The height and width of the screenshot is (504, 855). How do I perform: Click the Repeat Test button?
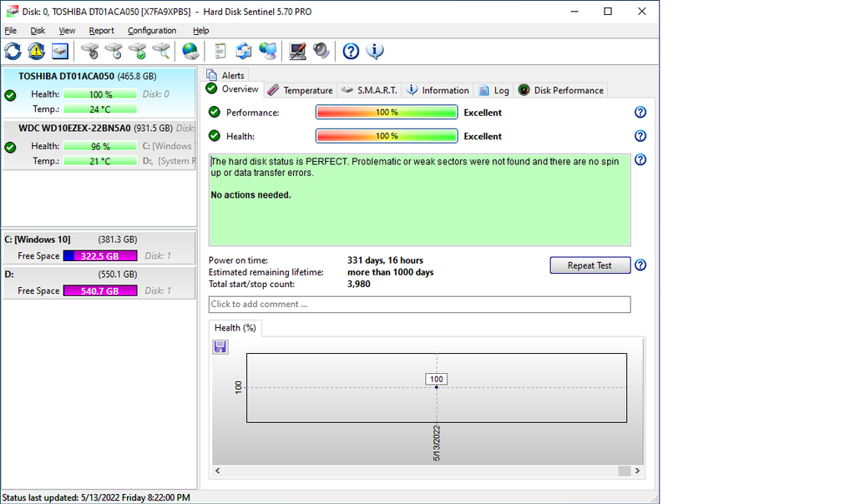(x=590, y=265)
